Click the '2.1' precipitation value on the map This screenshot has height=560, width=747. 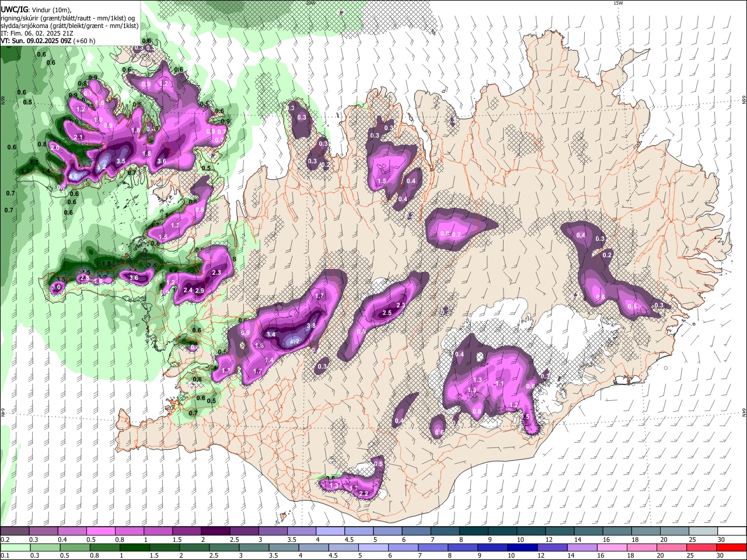pos(79,137)
